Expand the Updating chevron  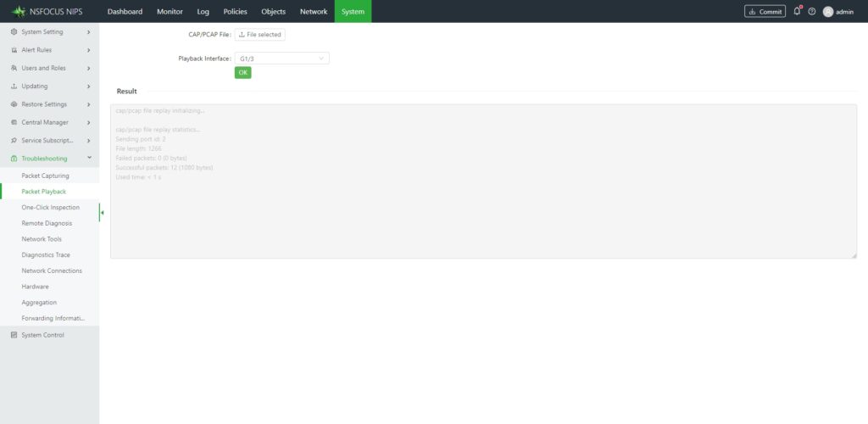pos(88,86)
